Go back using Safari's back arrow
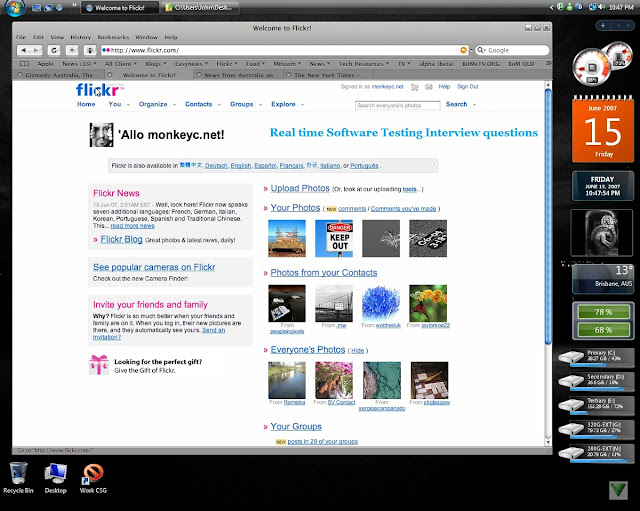The image size is (640, 511). (x=24, y=50)
